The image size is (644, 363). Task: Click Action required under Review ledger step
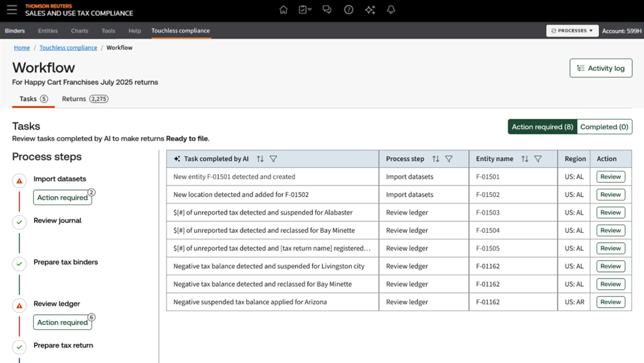click(x=62, y=323)
